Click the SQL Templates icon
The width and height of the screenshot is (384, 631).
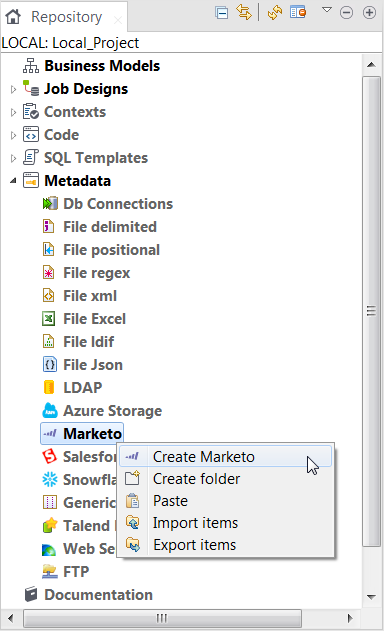coord(31,157)
